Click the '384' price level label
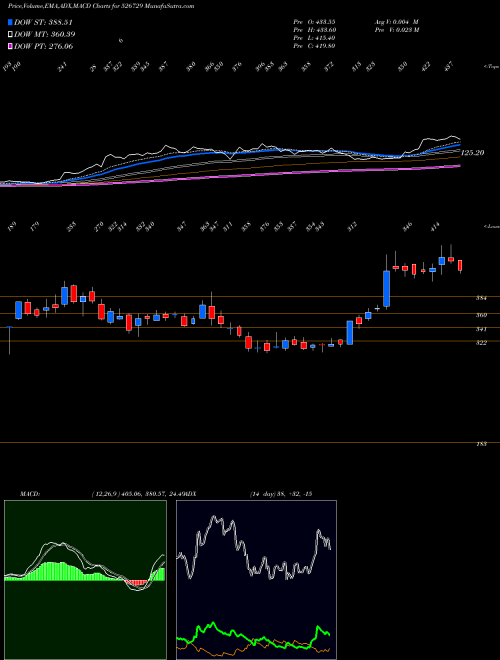The height and width of the screenshot is (660, 500). tap(481, 298)
